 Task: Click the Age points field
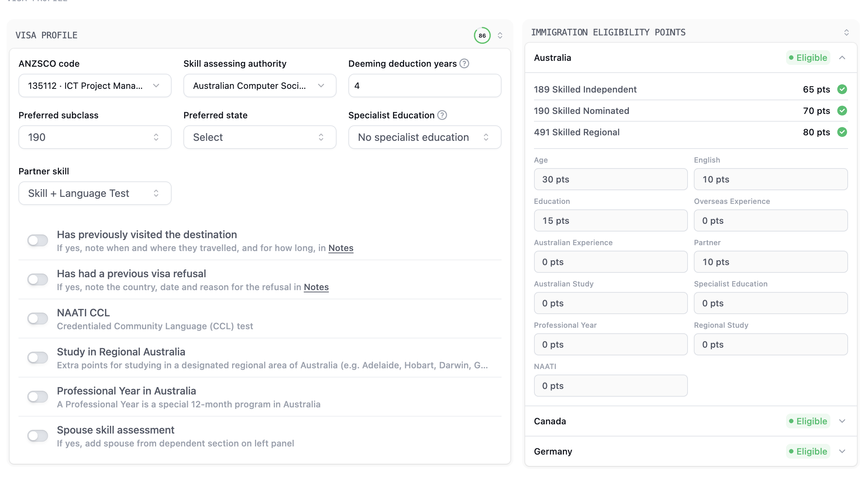point(611,179)
